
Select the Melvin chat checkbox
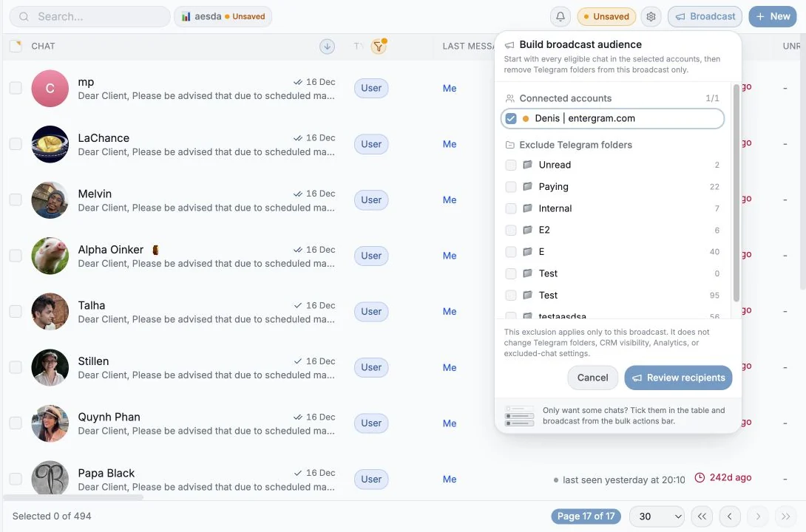pyautogui.click(x=16, y=199)
